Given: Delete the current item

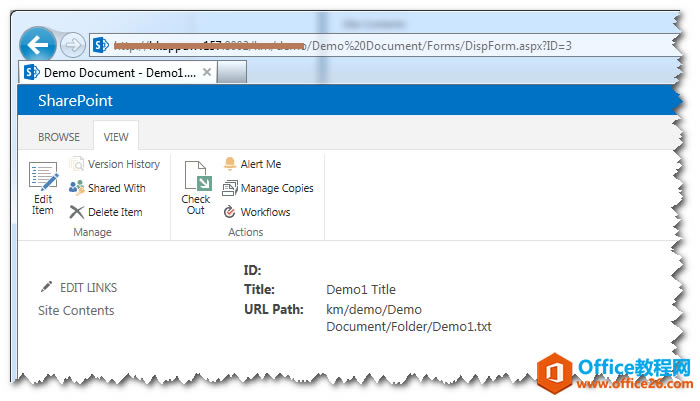Looking at the screenshot, I should tap(106, 212).
